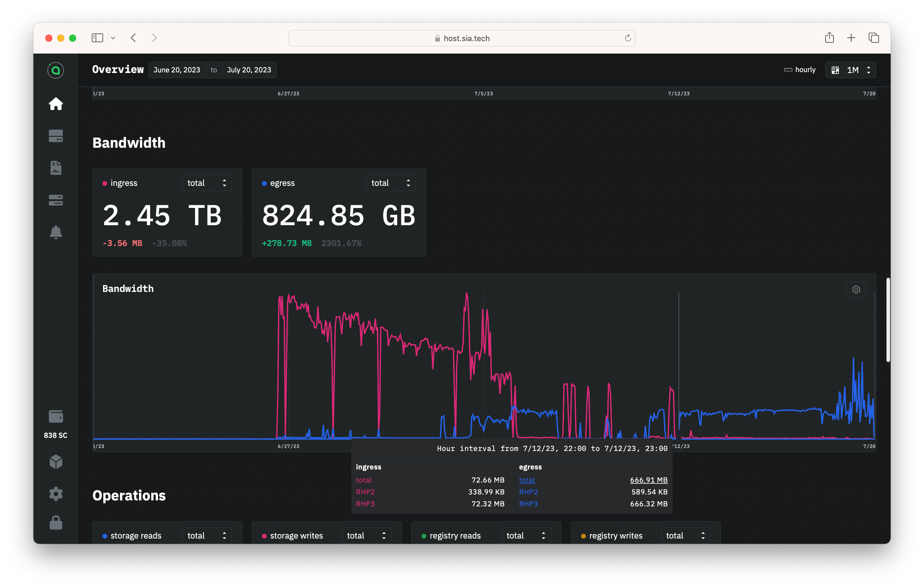The image size is (924, 588).
Task: Click the page vertical scrollbar thumb
Action: click(x=888, y=320)
